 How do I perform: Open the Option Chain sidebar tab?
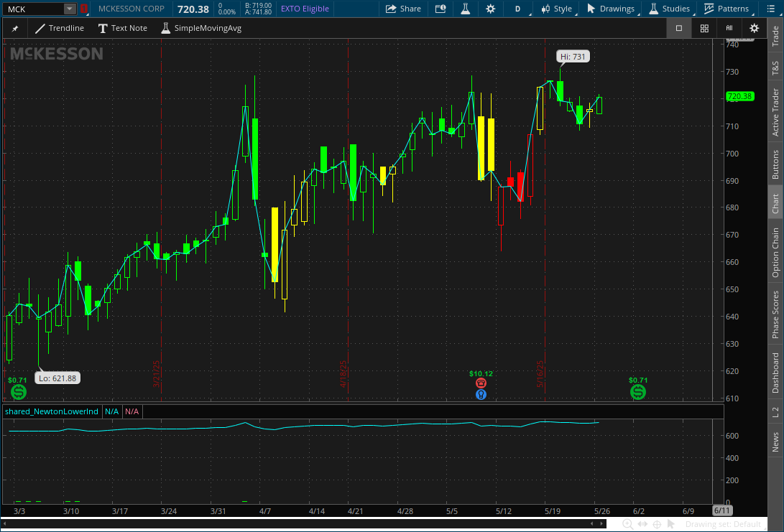pos(775,252)
